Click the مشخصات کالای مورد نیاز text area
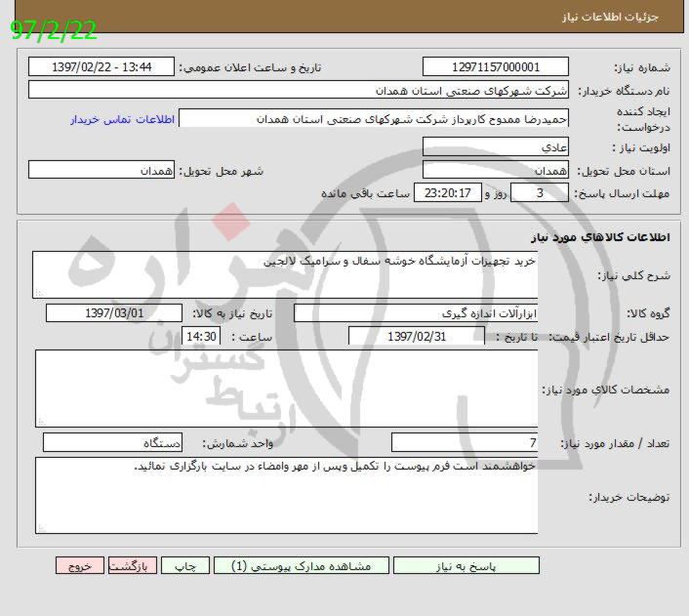 click(x=287, y=389)
